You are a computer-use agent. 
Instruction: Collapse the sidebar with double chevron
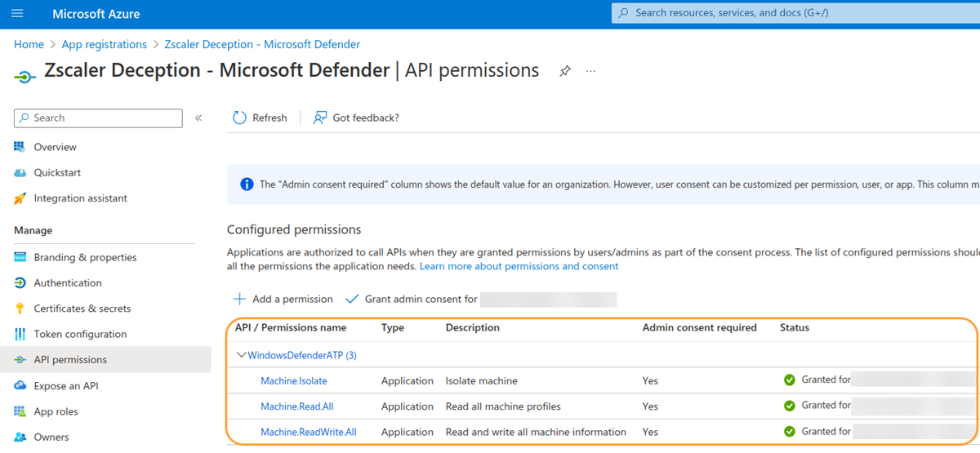[x=198, y=118]
